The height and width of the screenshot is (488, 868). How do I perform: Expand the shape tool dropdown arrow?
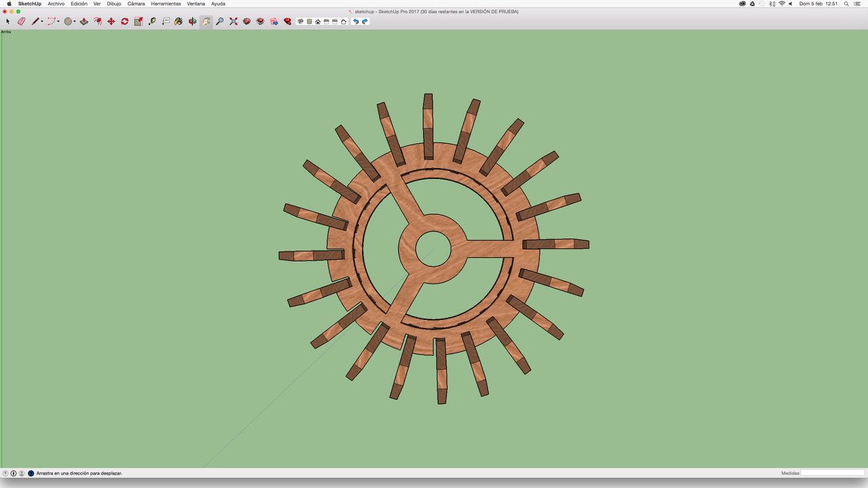(75, 22)
